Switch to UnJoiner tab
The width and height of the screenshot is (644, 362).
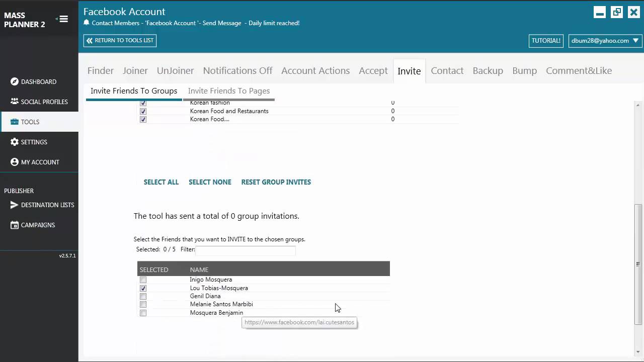click(175, 70)
